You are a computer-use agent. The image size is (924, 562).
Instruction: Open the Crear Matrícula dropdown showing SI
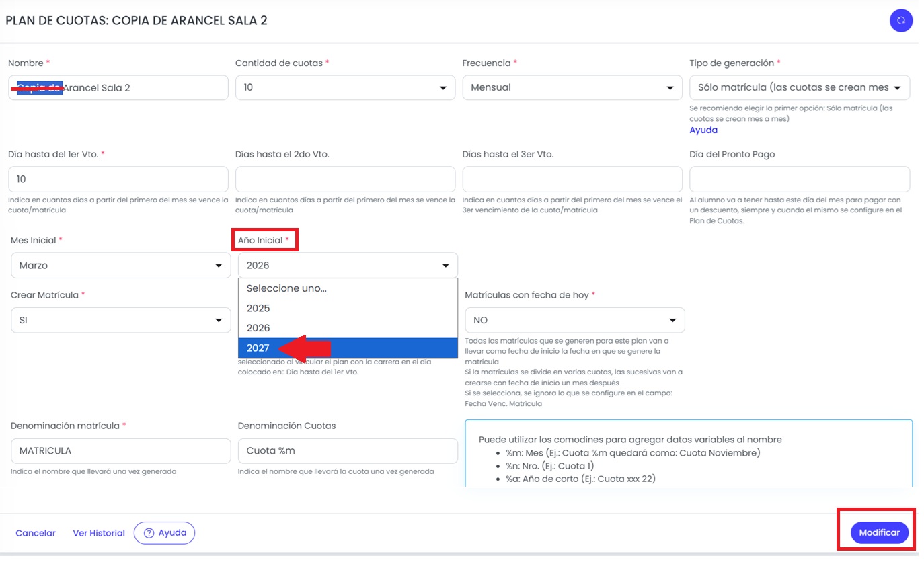click(121, 321)
